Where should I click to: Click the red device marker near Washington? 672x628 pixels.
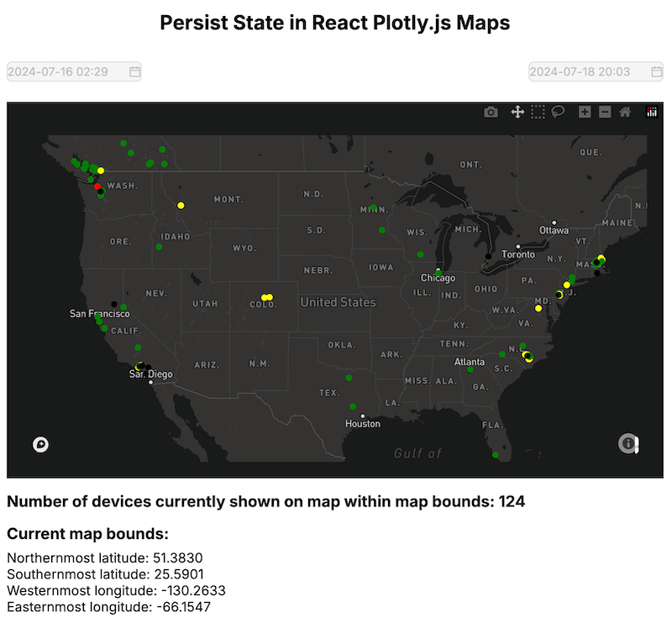coord(97,186)
